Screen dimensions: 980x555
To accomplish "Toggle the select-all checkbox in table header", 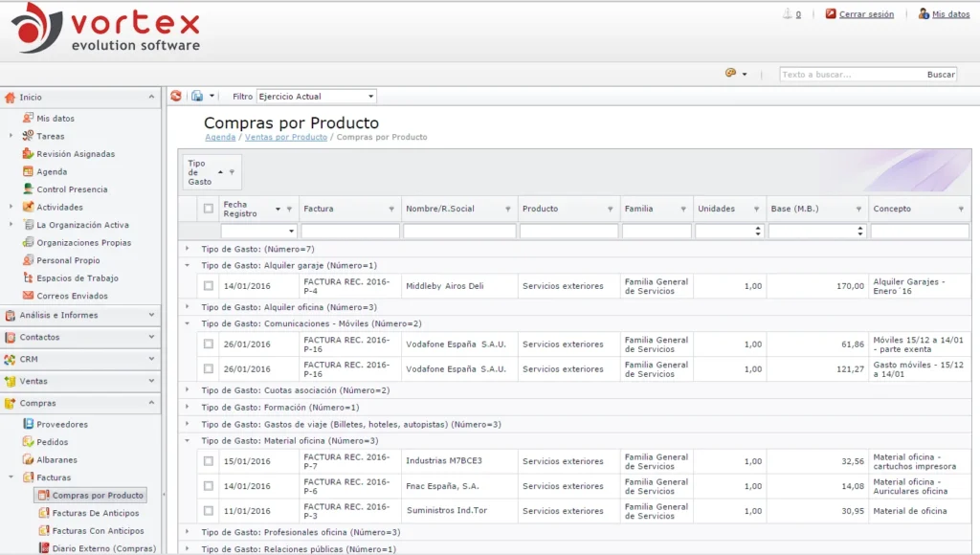I will pyautogui.click(x=208, y=209).
